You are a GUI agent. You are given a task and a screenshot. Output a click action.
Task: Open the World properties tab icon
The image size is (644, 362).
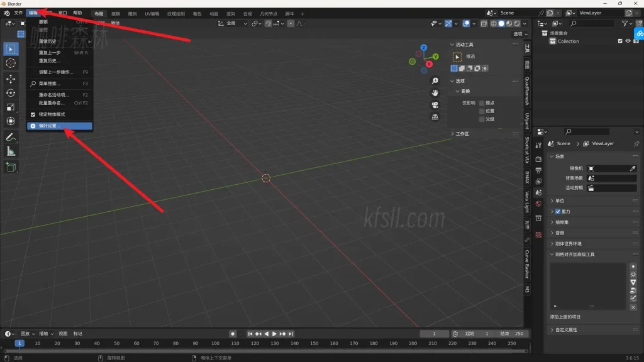pos(538,204)
